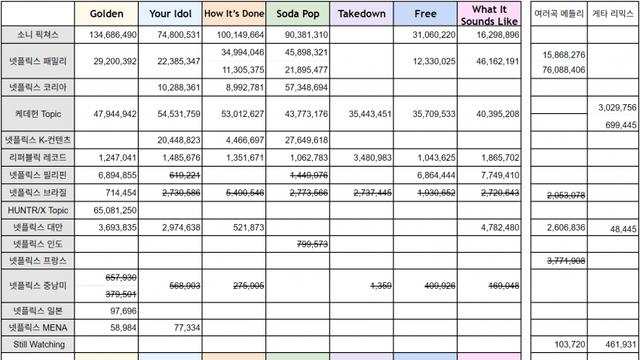640x360 pixels.
Task: Select What It Sounds Like header
Action: [x=489, y=14]
